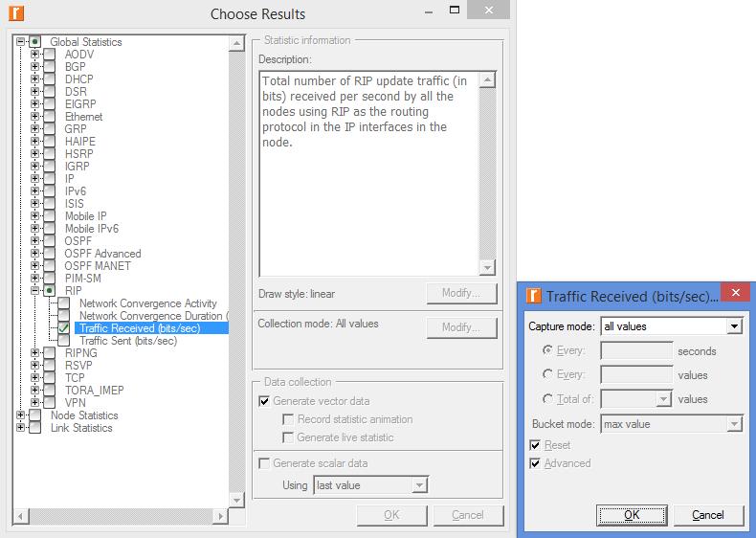Expand the HSRP tree node
The height and width of the screenshot is (538, 756).
(x=34, y=153)
